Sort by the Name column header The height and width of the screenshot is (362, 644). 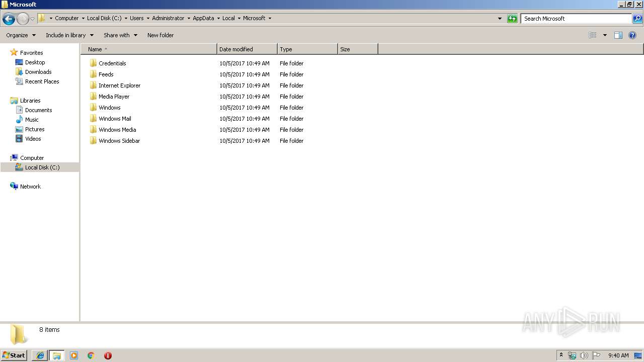149,49
